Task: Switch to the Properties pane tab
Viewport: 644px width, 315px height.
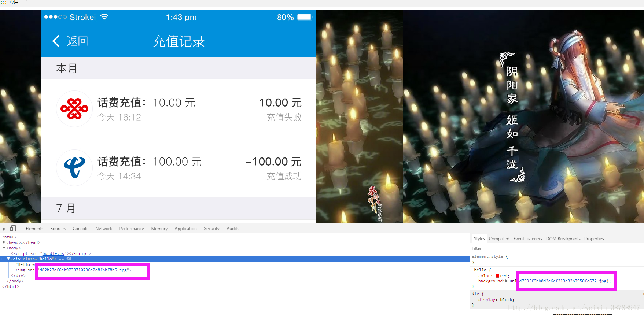Action: [594, 239]
